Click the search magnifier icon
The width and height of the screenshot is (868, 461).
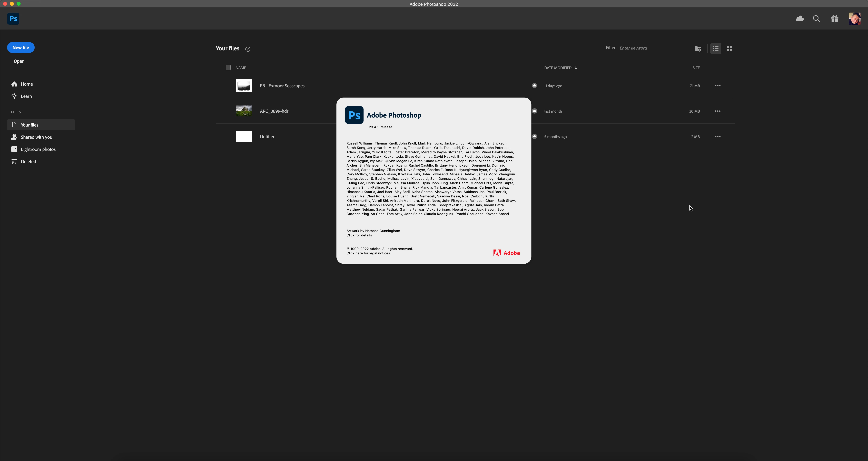coord(816,18)
